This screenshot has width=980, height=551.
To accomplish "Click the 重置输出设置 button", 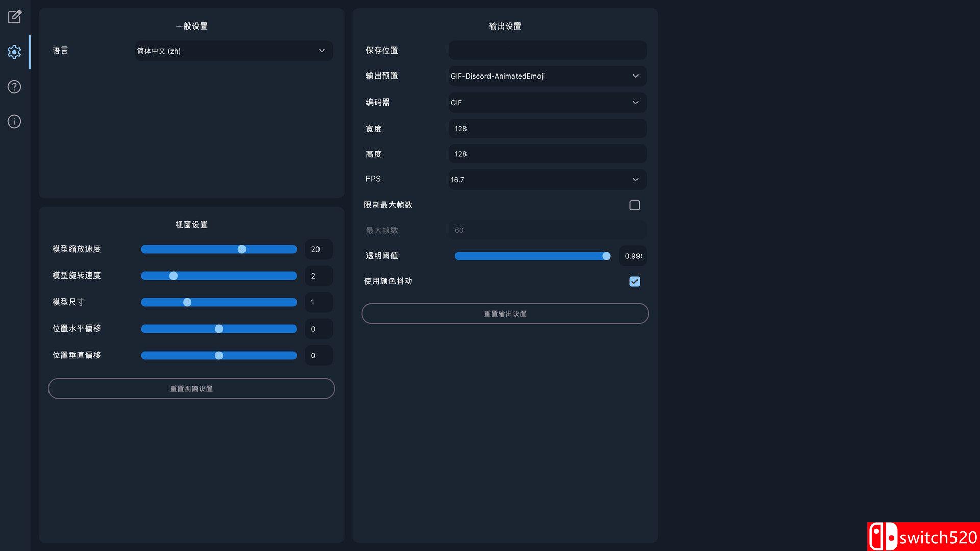I will click(x=505, y=313).
